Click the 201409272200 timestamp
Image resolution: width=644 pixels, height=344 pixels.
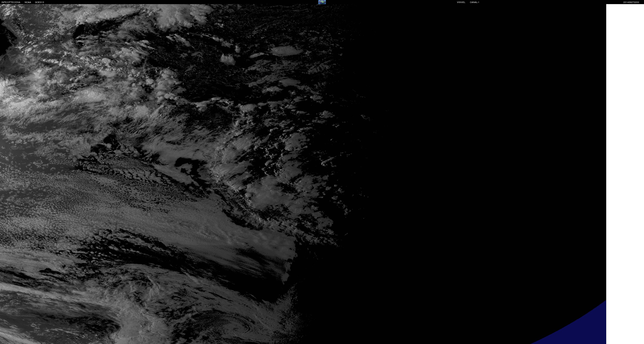click(x=631, y=2)
